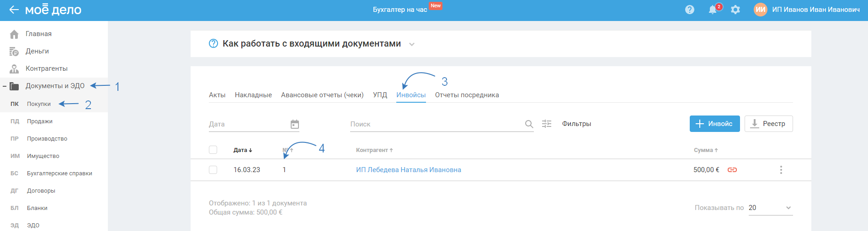The height and width of the screenshot is (231, 868).
Task: Open the three-dot menu for invoice row
Action: pos(781,170)
